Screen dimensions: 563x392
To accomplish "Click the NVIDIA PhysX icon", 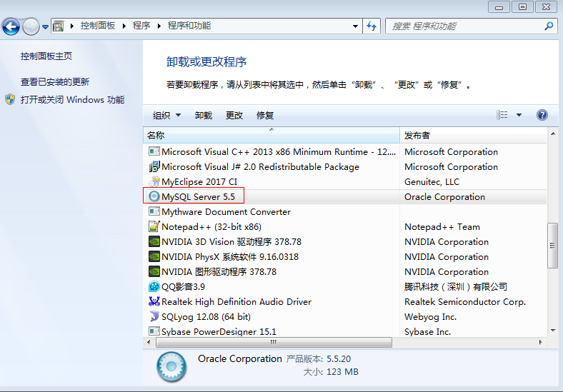I will click(154, 256).
